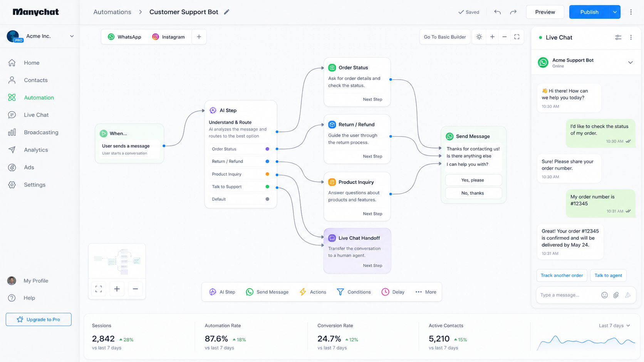
Task: Toggle canvas brightness sun icon
Action: click(x=479, y=37)
